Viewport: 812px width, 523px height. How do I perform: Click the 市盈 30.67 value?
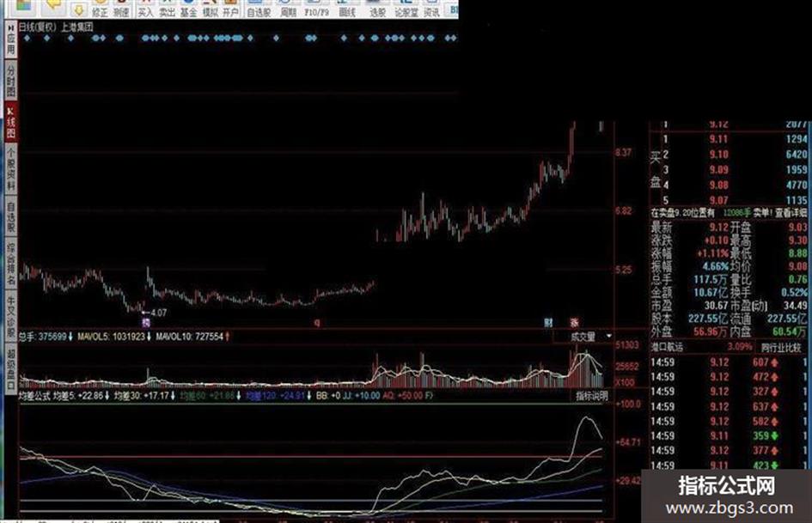(x=717, y=306)
